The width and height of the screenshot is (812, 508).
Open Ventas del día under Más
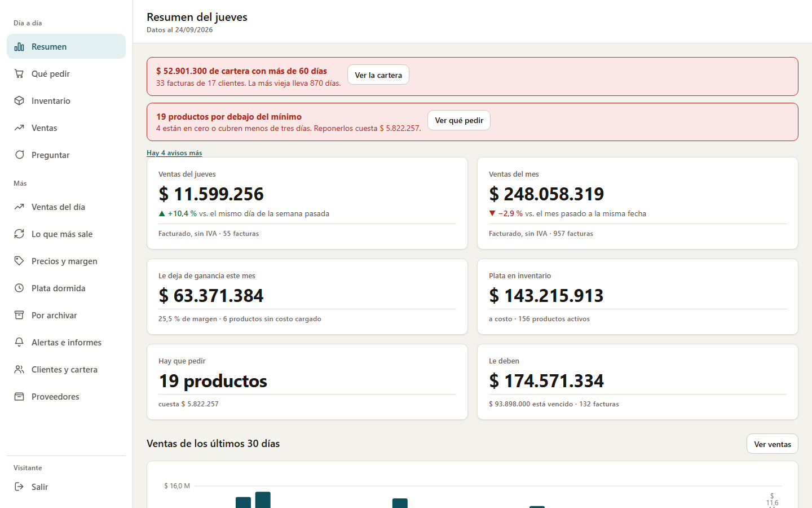pyautogui.click(x=66, y=207)
